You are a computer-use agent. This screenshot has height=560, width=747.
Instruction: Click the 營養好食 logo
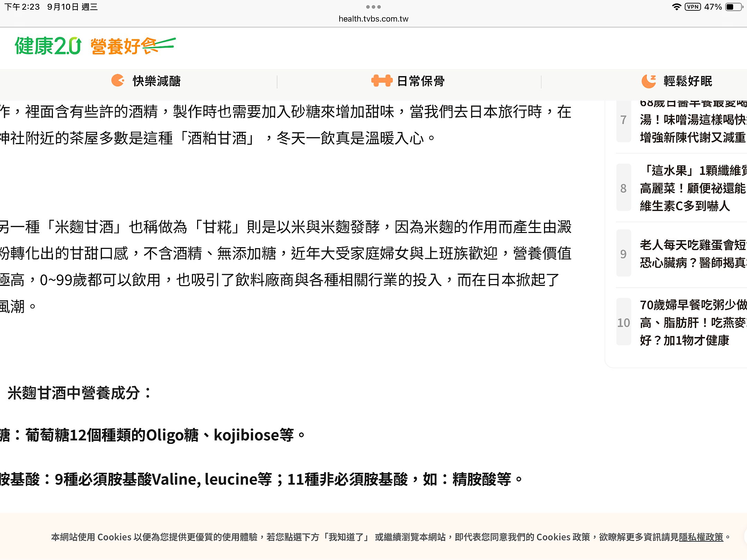pos(133,46)
